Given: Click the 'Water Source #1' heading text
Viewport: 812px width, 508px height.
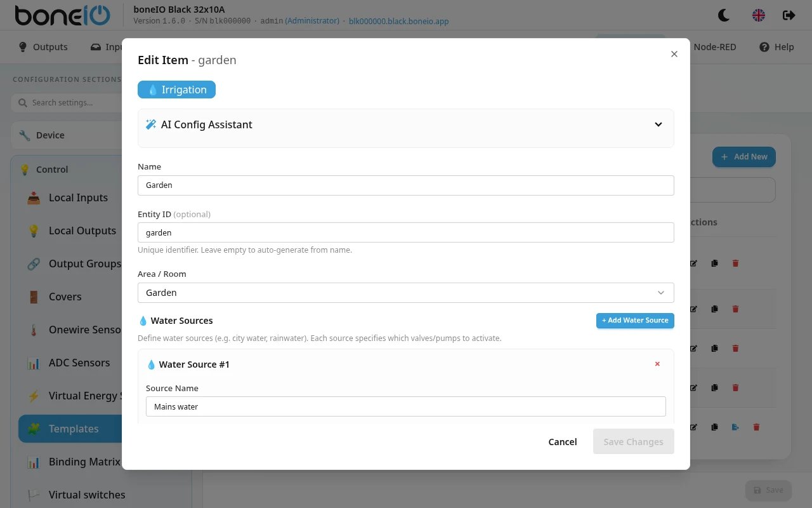Looking at the screenshot, I should tap(194, 364).
